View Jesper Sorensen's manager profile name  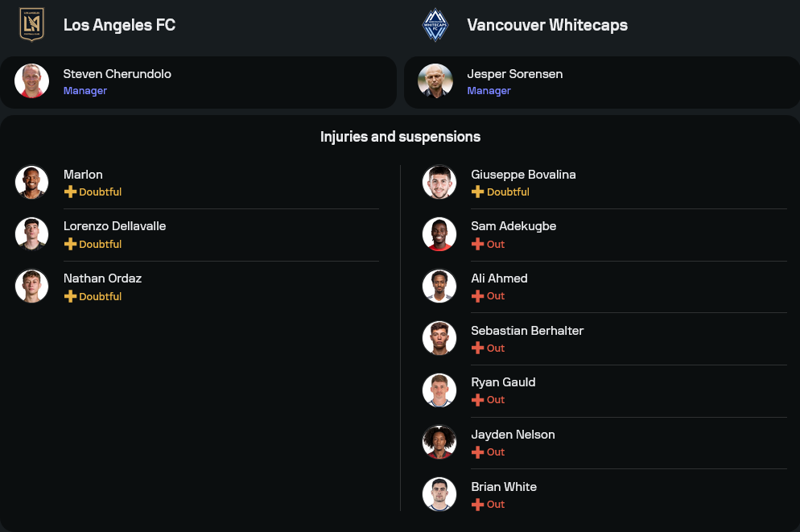[515, 74]
